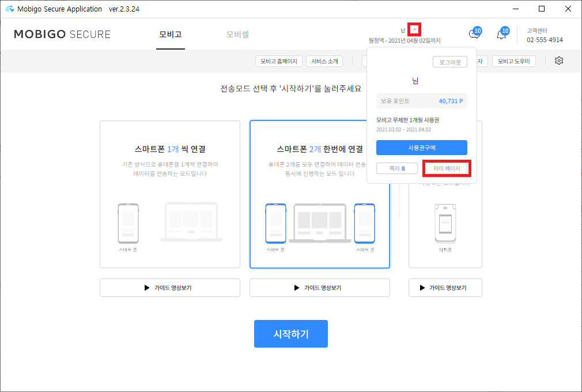Screen dimensions: 582x392
Task: Play guide video for two smartphones mode
Action: tap(320, 288)
